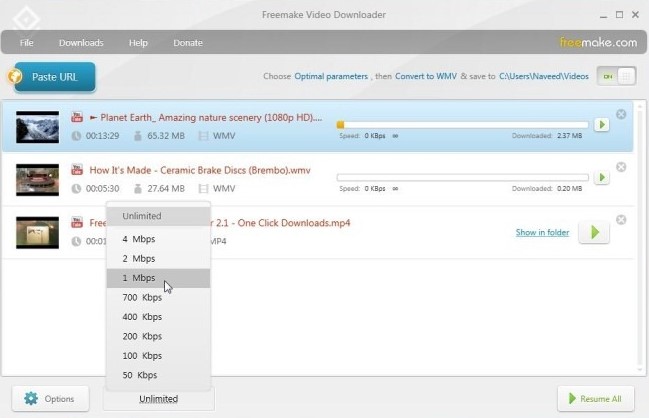Open the Downloads menu
Screen dimensions: 649x418
81,43
